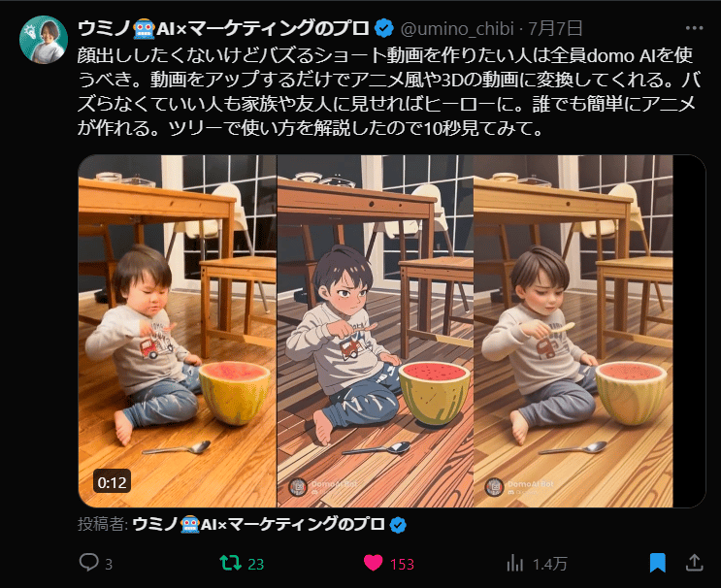
Task: Open the author's round profile avatar
Action: click(44, 40)
